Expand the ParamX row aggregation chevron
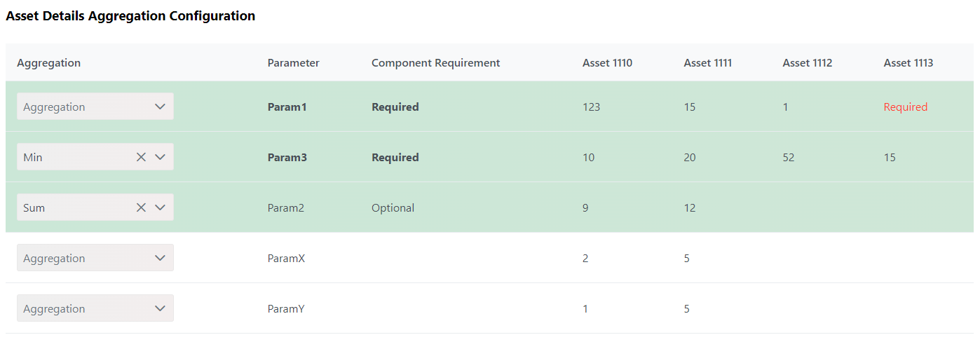This screenshot has height=342, width=980. coord(160,258)
